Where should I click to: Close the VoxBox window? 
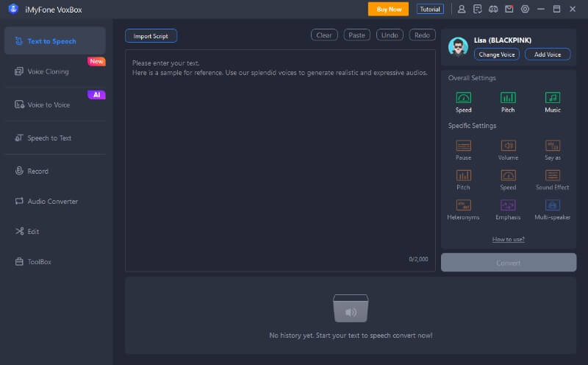point(573,9)
